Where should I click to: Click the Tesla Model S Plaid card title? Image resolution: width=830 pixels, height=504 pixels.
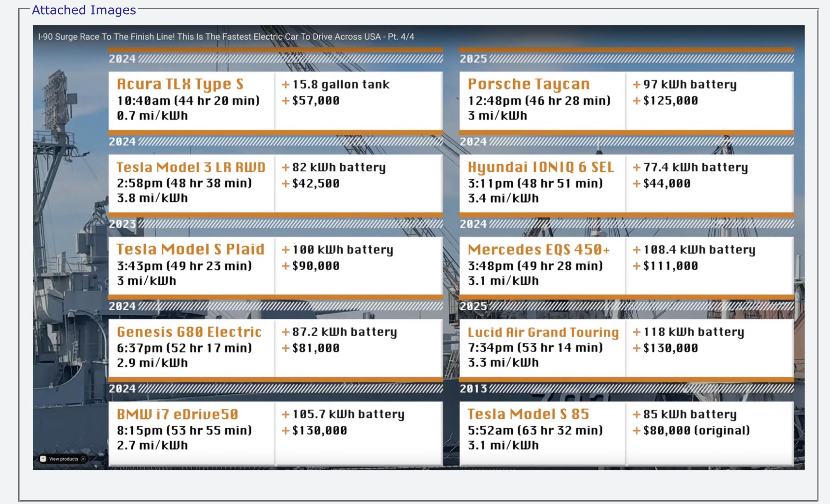tap(190, 249)
